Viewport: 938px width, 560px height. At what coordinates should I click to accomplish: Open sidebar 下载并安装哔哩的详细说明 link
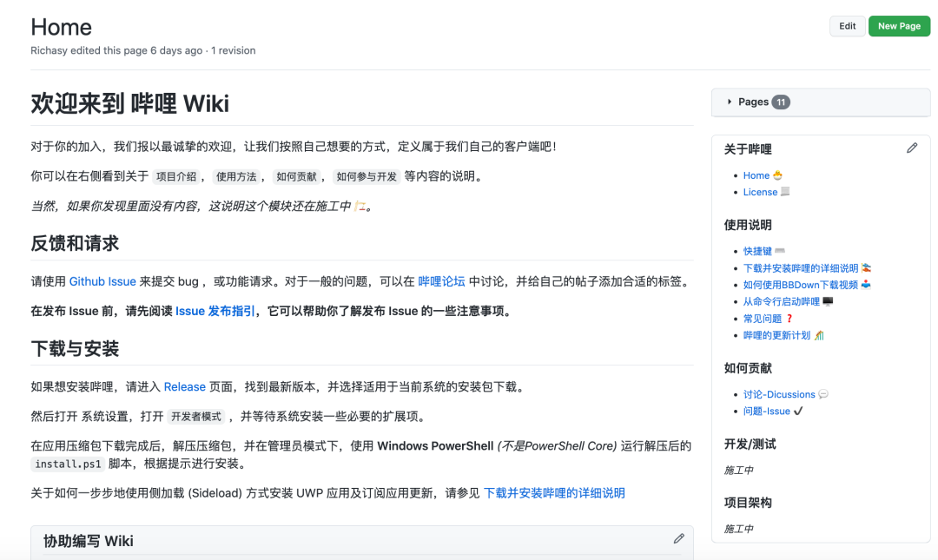pos(801,268)
